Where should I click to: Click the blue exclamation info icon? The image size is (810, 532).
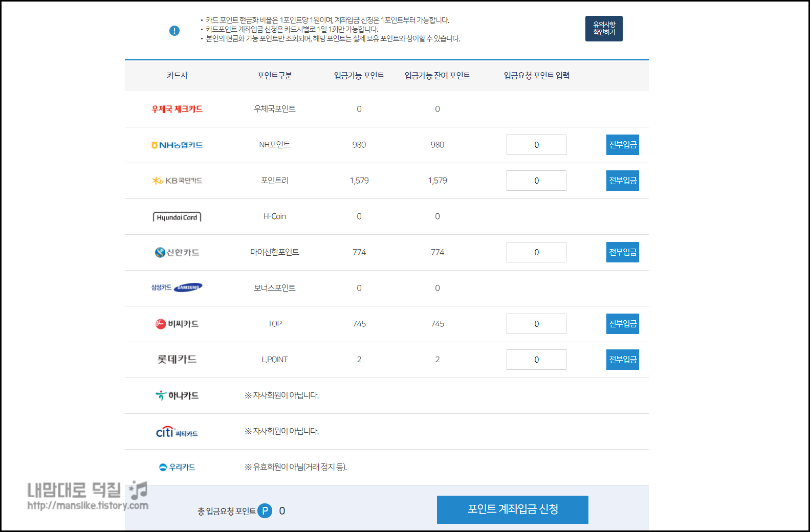click(174, 31)
